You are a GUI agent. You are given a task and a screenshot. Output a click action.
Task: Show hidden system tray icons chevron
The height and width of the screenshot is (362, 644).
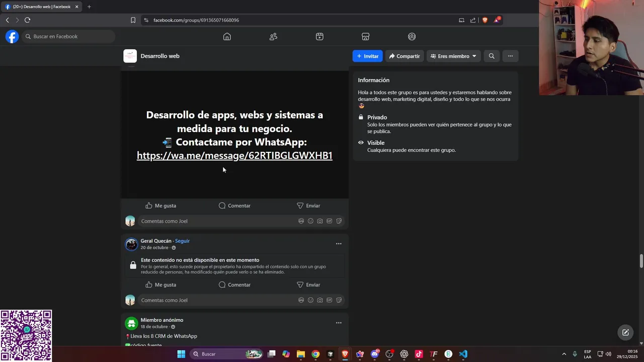(564, 354)
